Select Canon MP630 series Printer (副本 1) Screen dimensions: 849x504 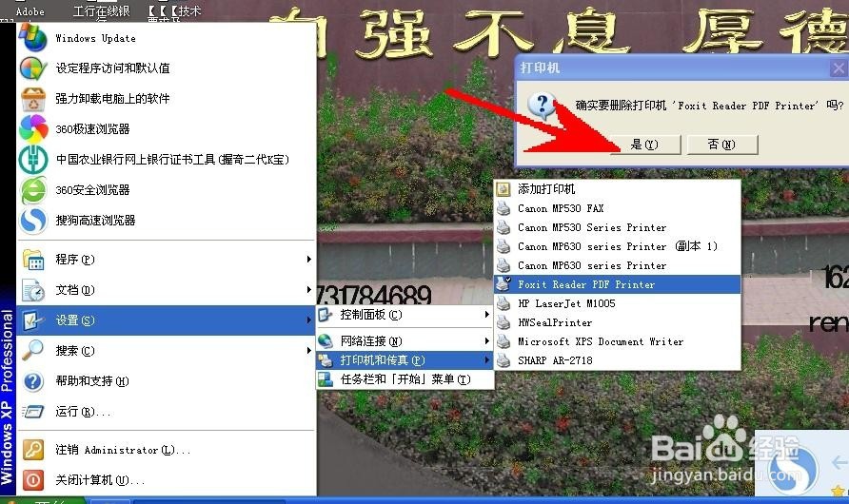618,246
